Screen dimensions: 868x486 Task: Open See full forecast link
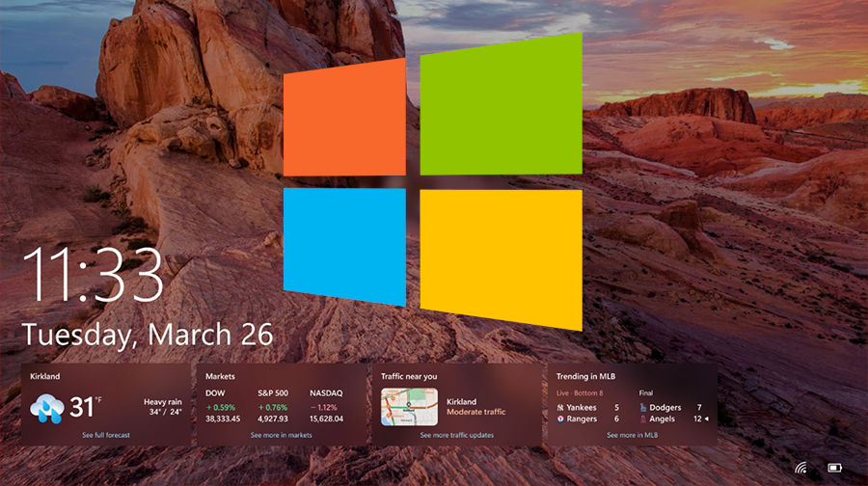point(106,435)
